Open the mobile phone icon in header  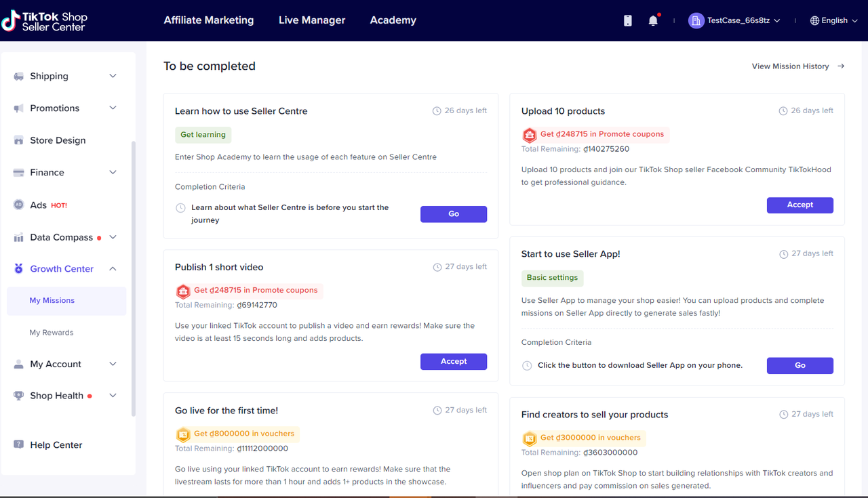coord(628,20)
